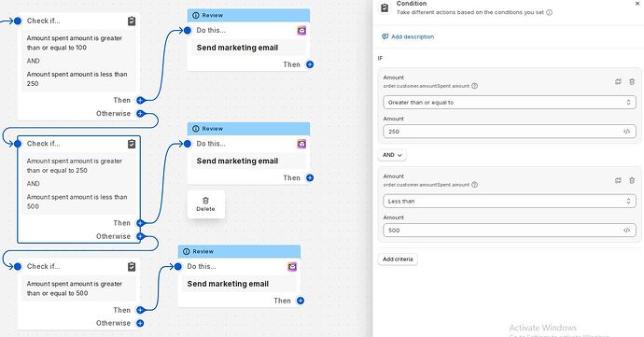
Task: Click the email icon on the third Send marketing email node
Action: point(292,267)
